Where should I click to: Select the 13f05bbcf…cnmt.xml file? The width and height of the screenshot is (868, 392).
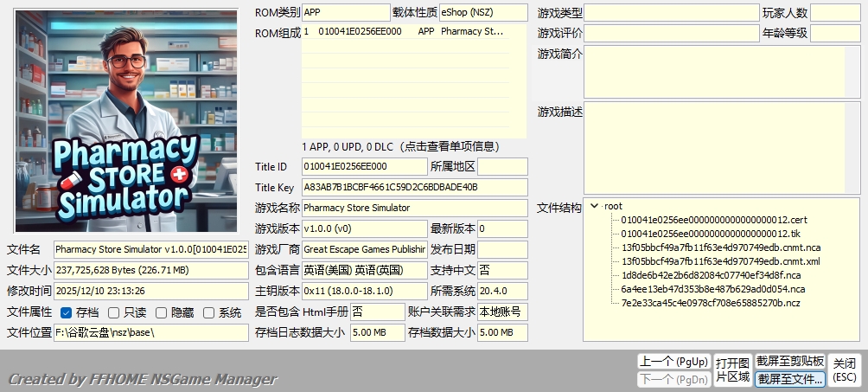tap(720, 261)
